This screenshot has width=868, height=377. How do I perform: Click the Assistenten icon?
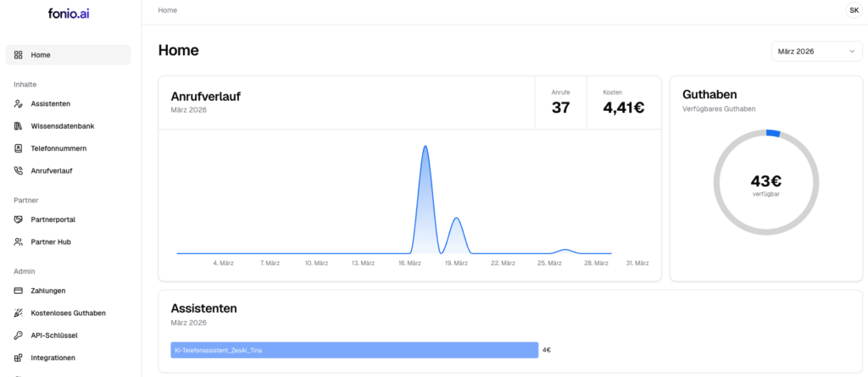[19, 104]
